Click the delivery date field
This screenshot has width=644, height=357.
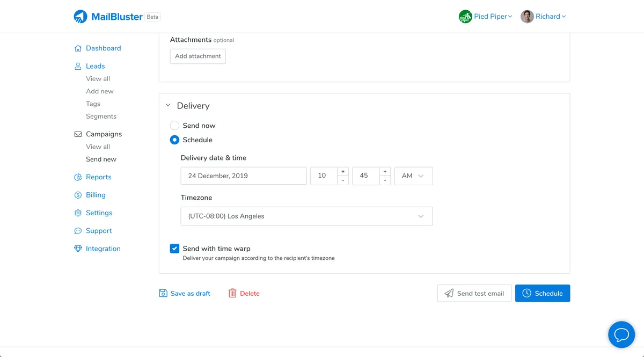point(243,176)
